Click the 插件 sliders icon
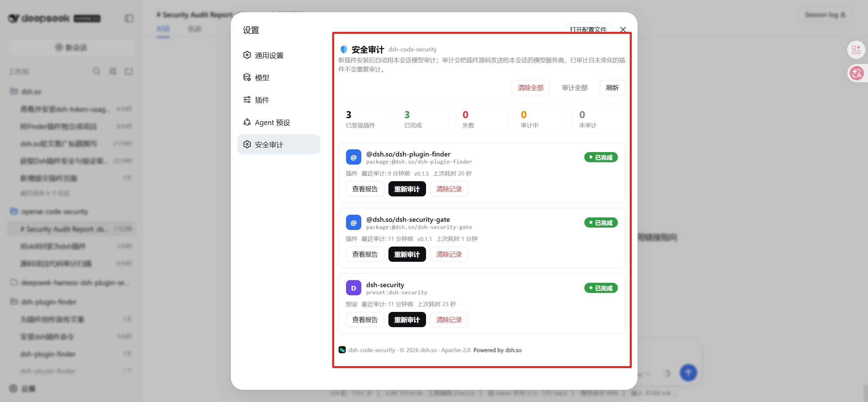This screenshot has width=868, height=402. point(247,100)
